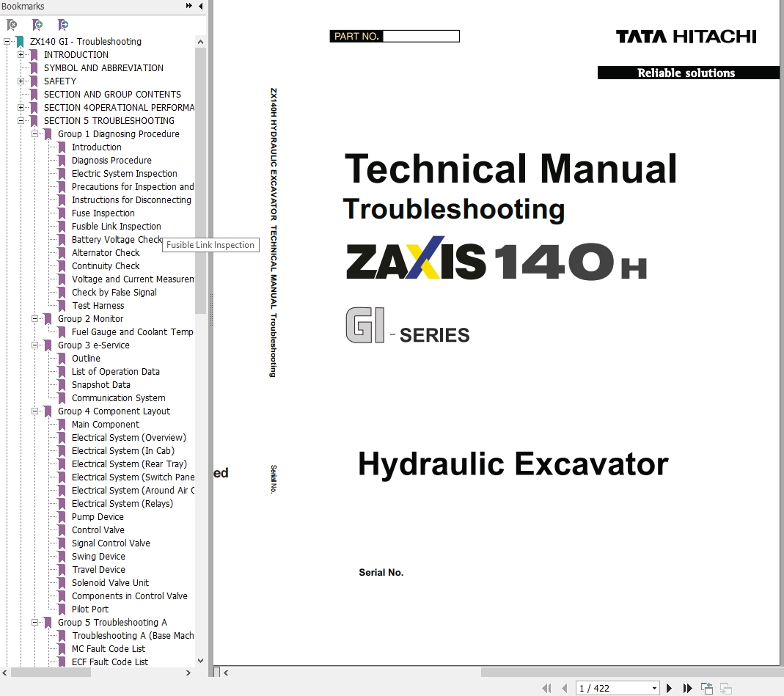Expand the INTRODUCTION bookmark node
Image resolution: width=784 pixels, height=696 pixels.
(x=21, y=54)
